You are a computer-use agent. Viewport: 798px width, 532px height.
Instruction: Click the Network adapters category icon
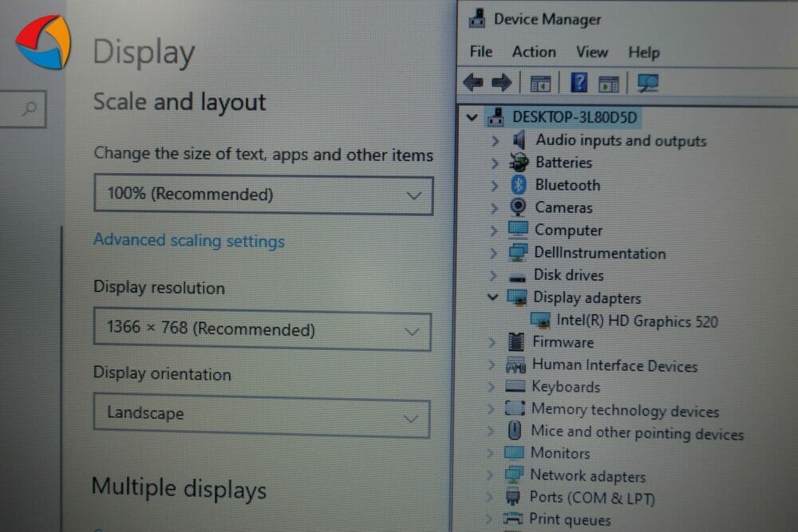pyautogui.click(x=513, y=475)
